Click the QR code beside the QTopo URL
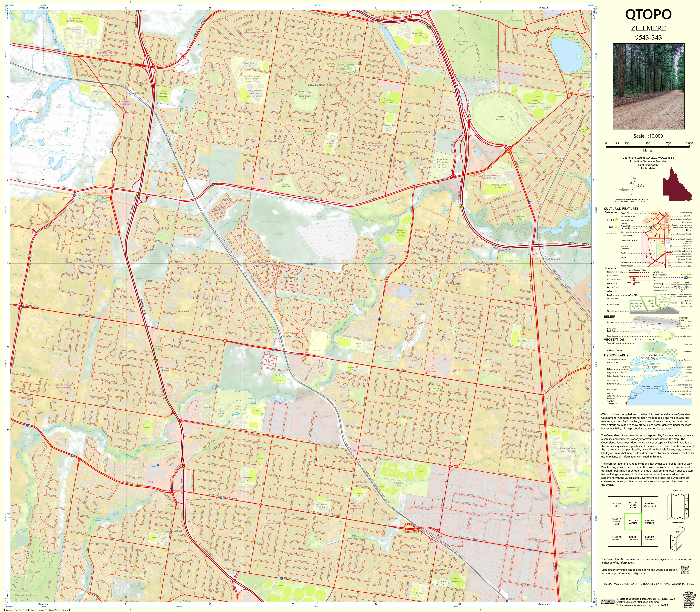 [x=685, y=570]
